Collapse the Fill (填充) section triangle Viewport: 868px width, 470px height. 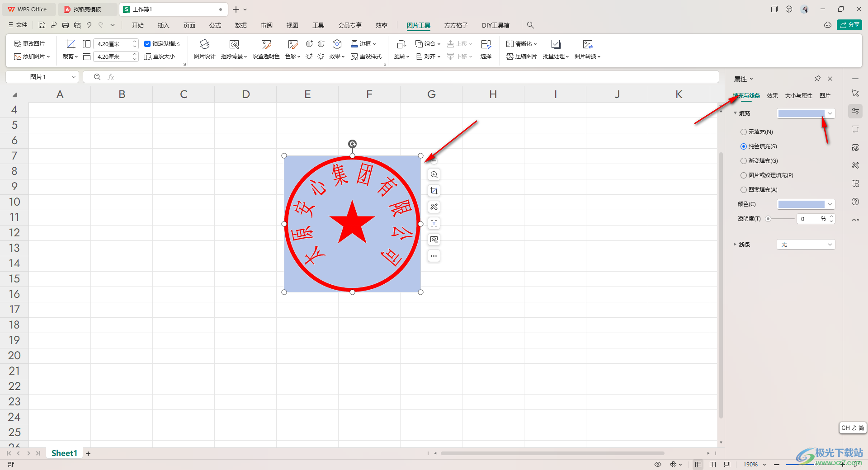pyautogui.click(x=735, y=113)
